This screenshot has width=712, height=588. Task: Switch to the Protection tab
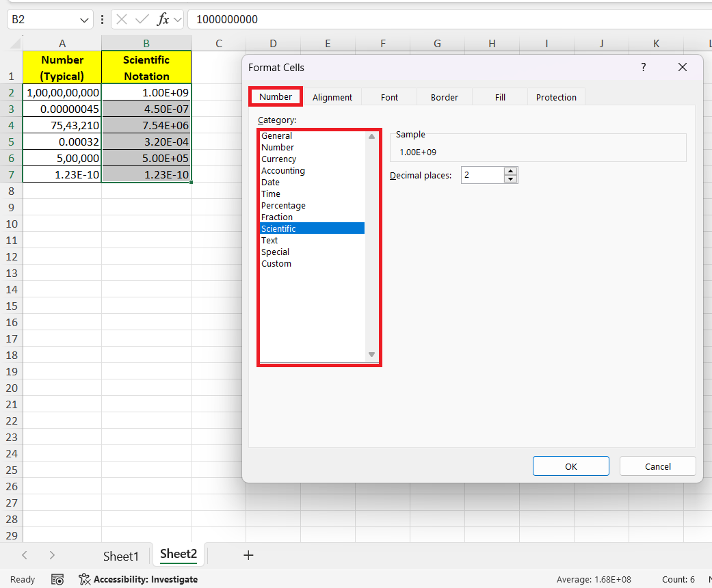click(x=556, y=97)
